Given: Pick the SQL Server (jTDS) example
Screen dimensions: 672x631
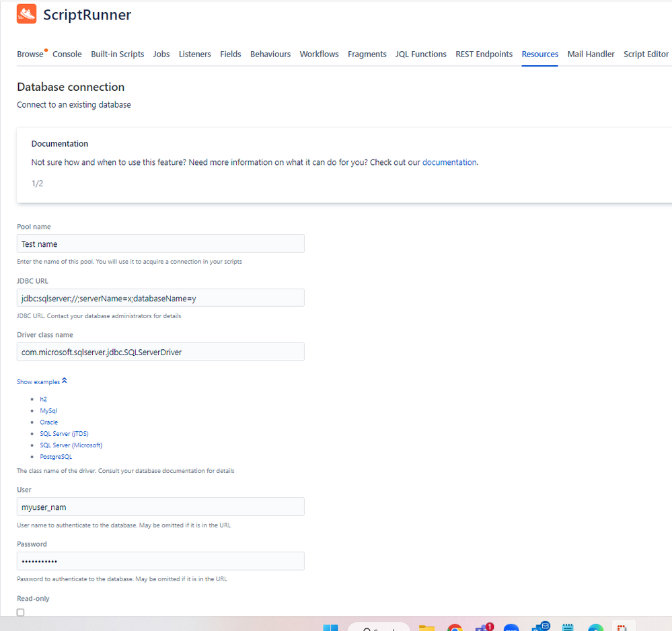Looking at the screenshot, I should pyautogui.click(x=64, y=434).
